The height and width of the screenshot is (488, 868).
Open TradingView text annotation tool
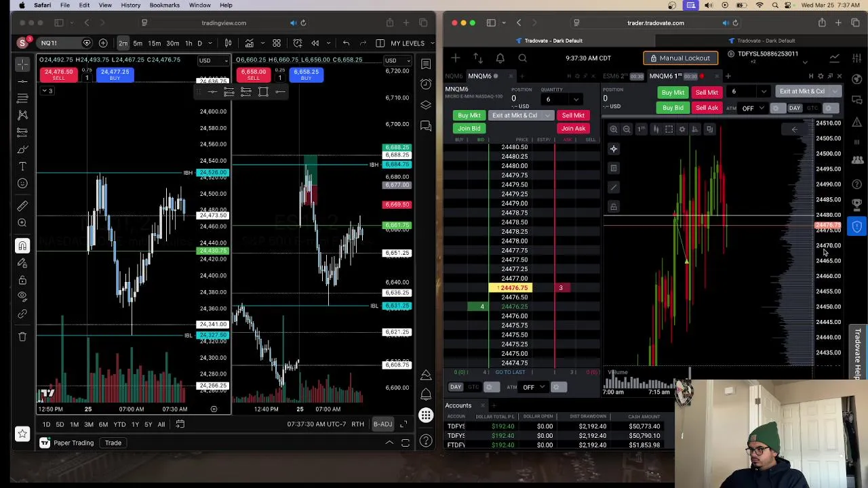tap(22, 166)
